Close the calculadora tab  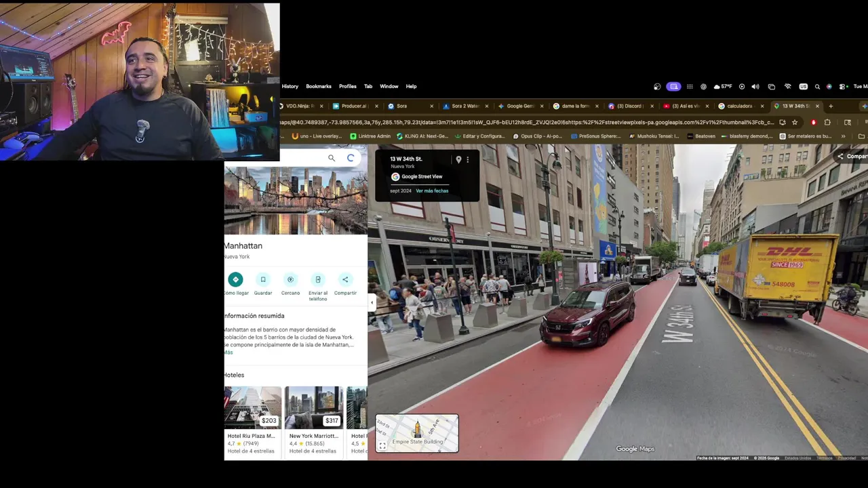[x=762, y=106]
